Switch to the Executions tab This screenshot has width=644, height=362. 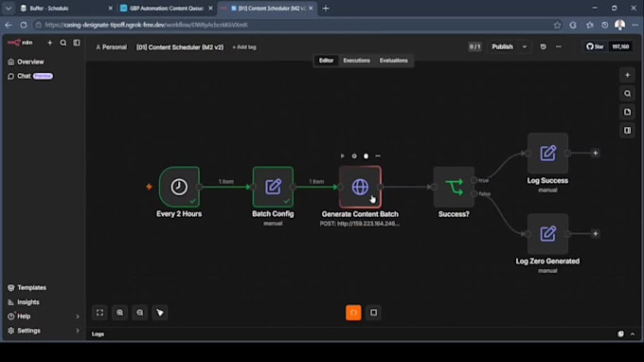click(356, 61)
